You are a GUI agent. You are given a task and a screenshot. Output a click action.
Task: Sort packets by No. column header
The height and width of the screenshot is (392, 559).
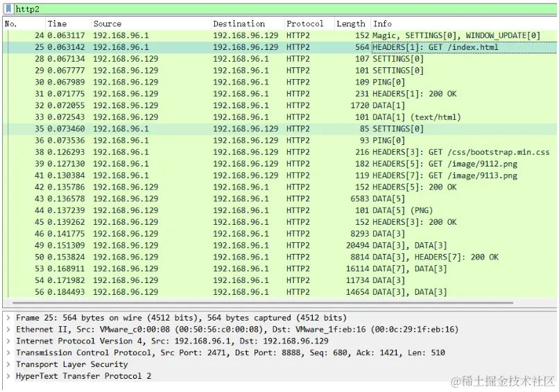[24, 24]
